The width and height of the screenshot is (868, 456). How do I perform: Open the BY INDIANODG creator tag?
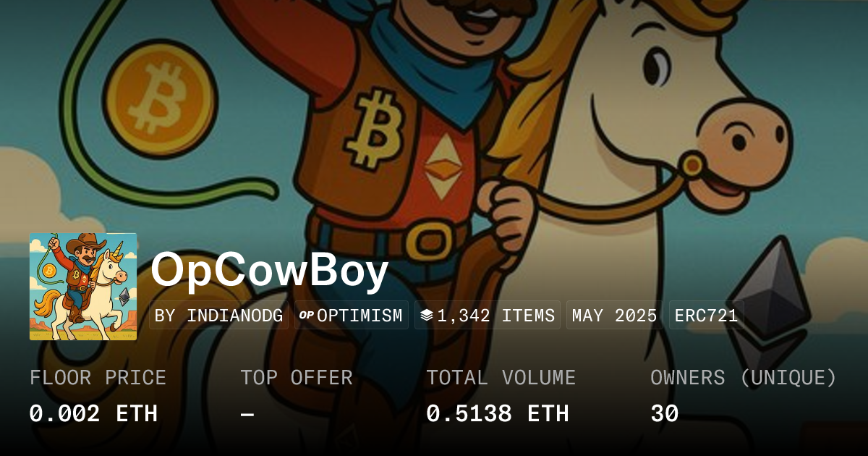tap(219, 316)
